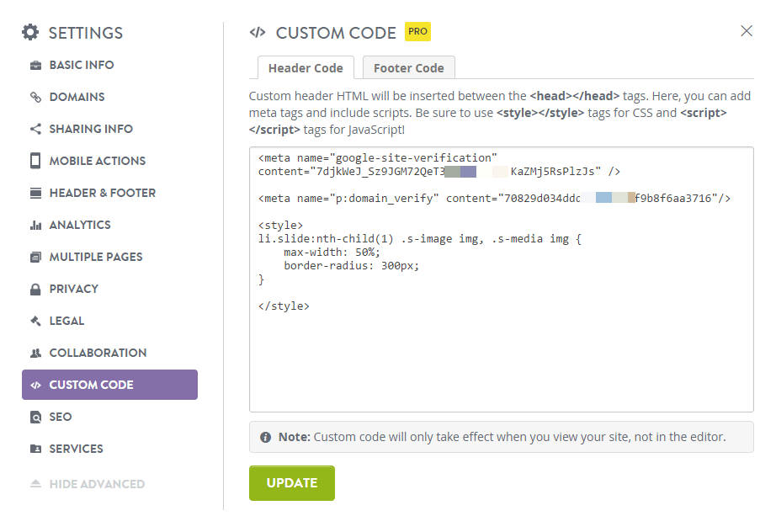776x532 pixels.
Task: Switch to the Footer Code tab
Action: click(408, 68)
